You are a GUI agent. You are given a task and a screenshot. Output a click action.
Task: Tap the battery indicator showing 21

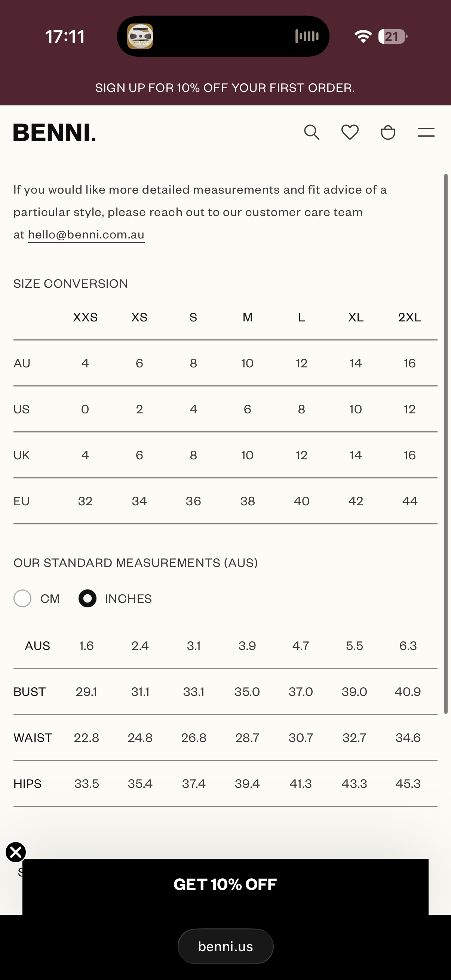click(x=393, y=37)
